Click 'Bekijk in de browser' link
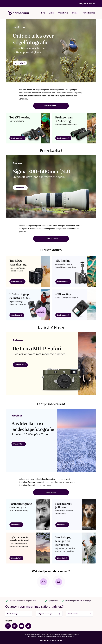This screenshot has width=102, height=644. point(87,3)
